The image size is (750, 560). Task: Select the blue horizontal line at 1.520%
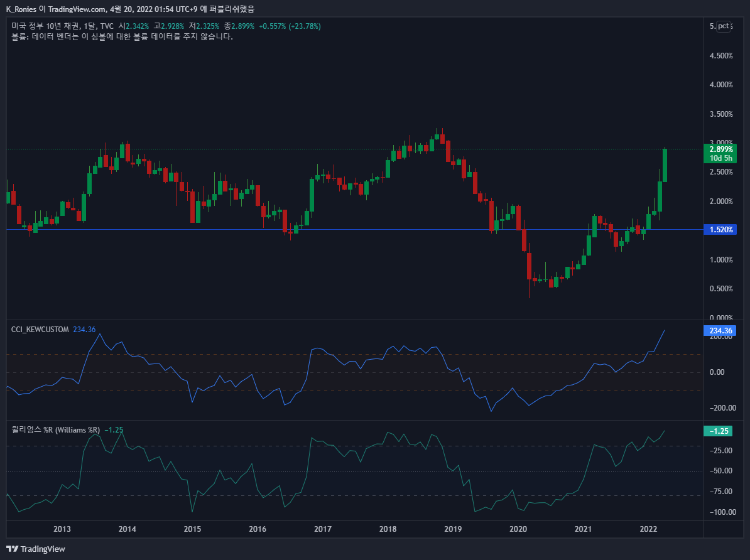tap(354, 230)
